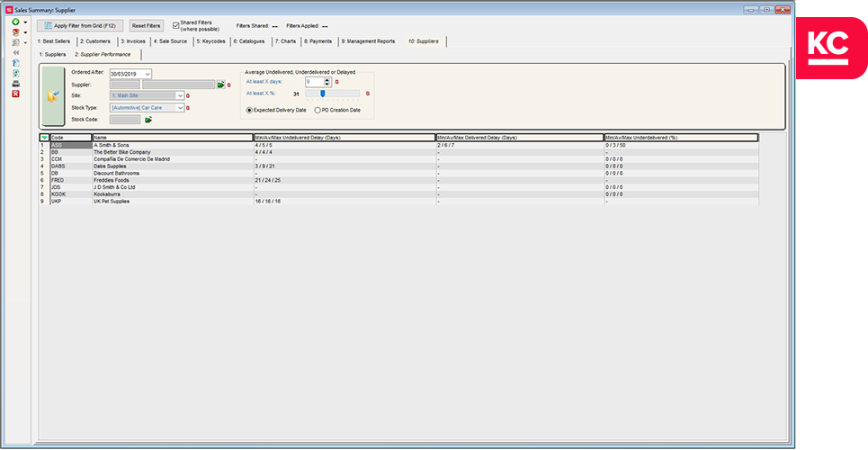Click the red X close icon in sidebar
This screenshot has width=868, height=450.
point(15,94)
